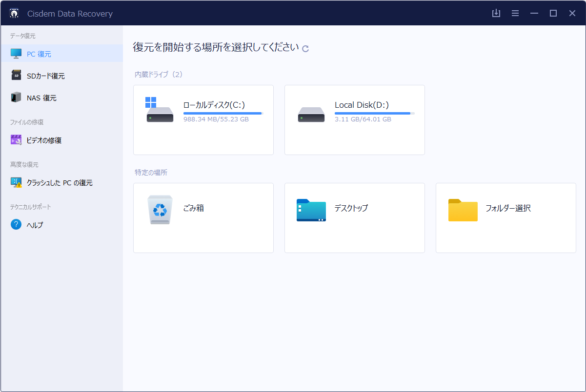
Task: Click the NAS 復元 drive icon
Action: click(x=16, y=98)
